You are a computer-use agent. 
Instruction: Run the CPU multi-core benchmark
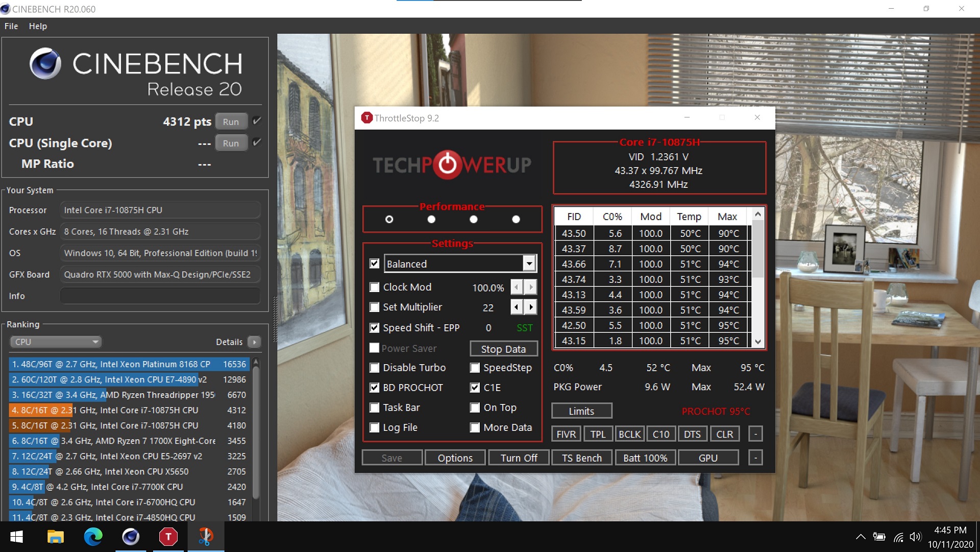point(231,122)
